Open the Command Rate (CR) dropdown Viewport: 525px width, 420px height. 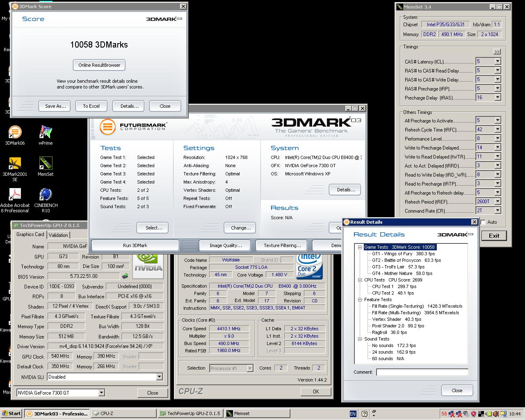(498, 211)
